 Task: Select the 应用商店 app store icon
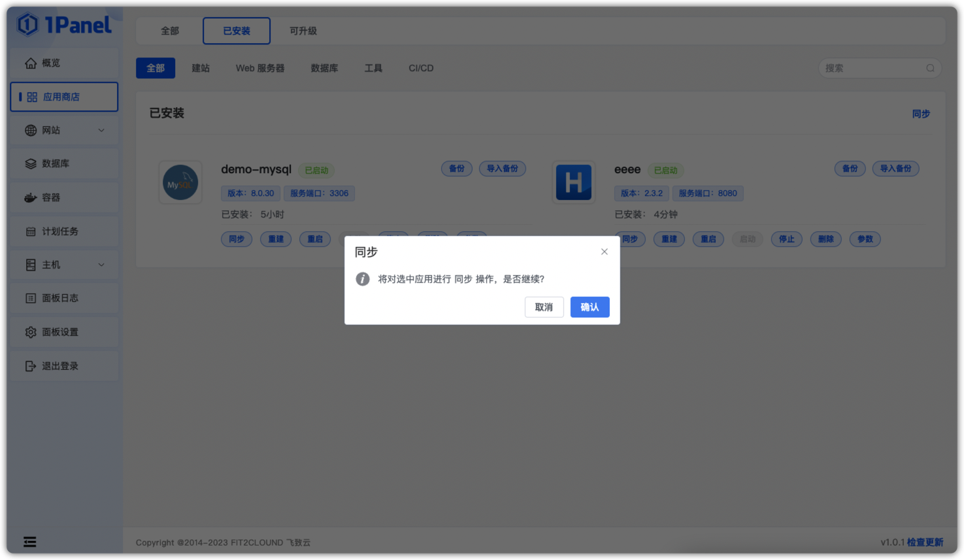tap(31, 96)
